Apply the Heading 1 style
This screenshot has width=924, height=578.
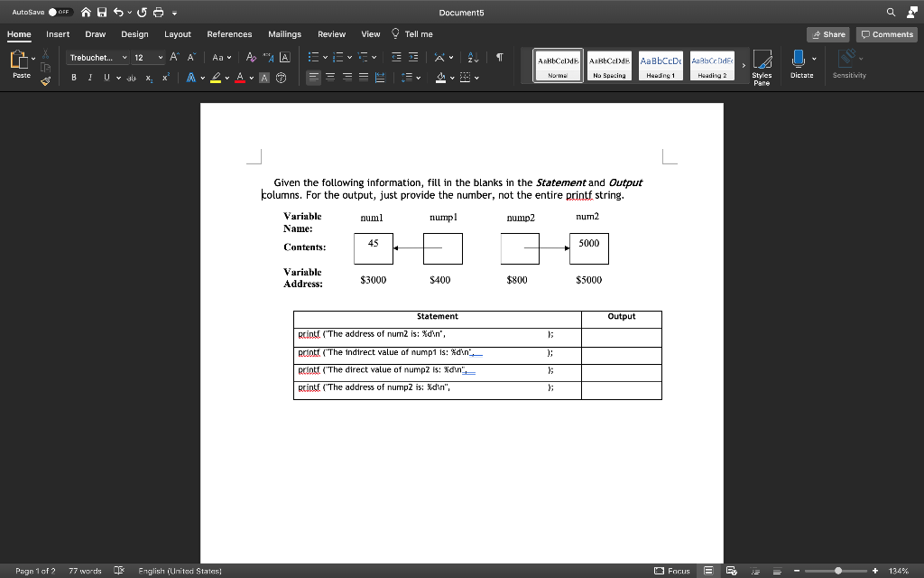(x=661, y=65)
